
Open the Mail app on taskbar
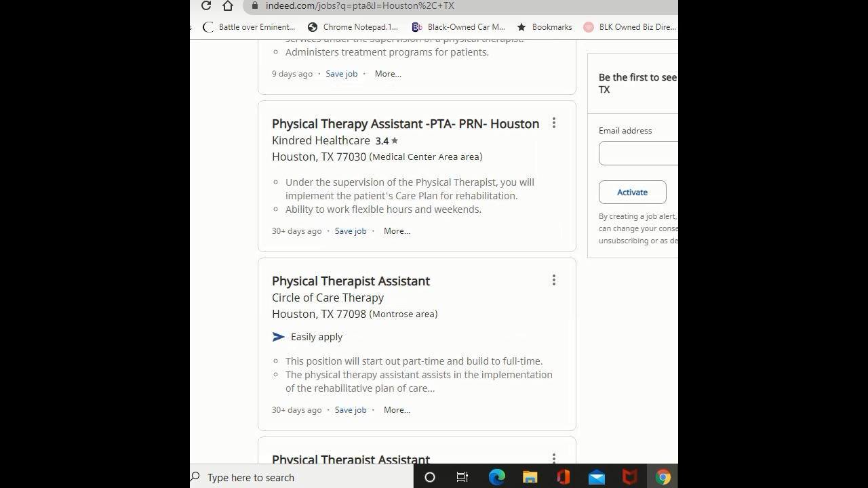(597, 477)
